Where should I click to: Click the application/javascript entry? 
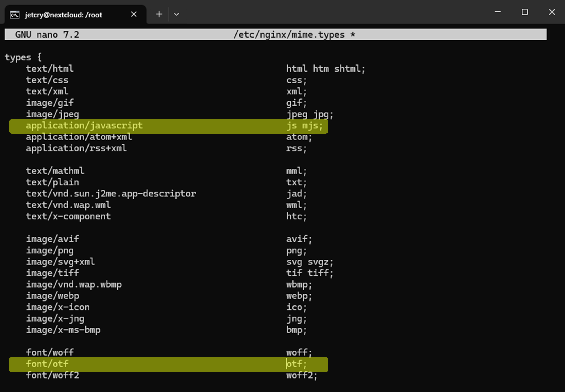84,126
